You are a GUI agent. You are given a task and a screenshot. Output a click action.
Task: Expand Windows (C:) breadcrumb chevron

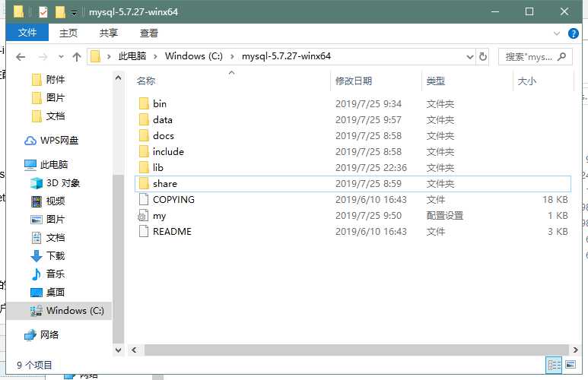[x=233, y=56]
